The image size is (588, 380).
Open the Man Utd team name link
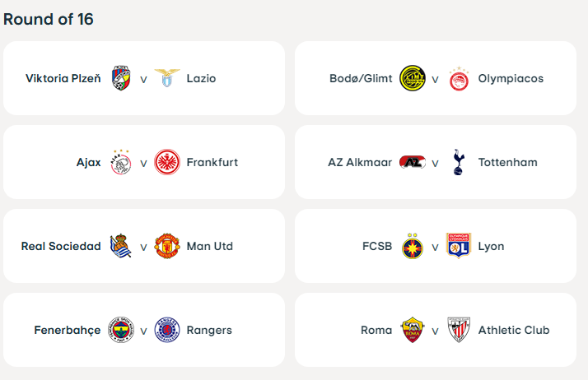(210, 246)
